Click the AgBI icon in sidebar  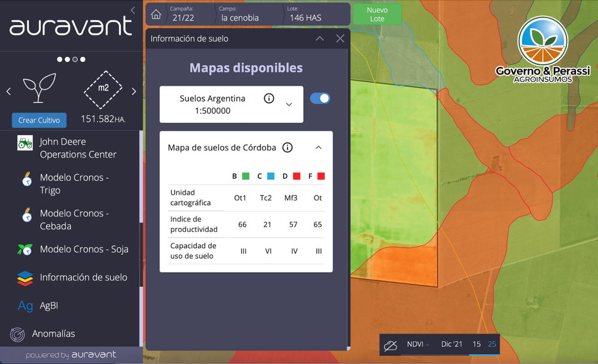pyautogui.click(x=25, y=306)
